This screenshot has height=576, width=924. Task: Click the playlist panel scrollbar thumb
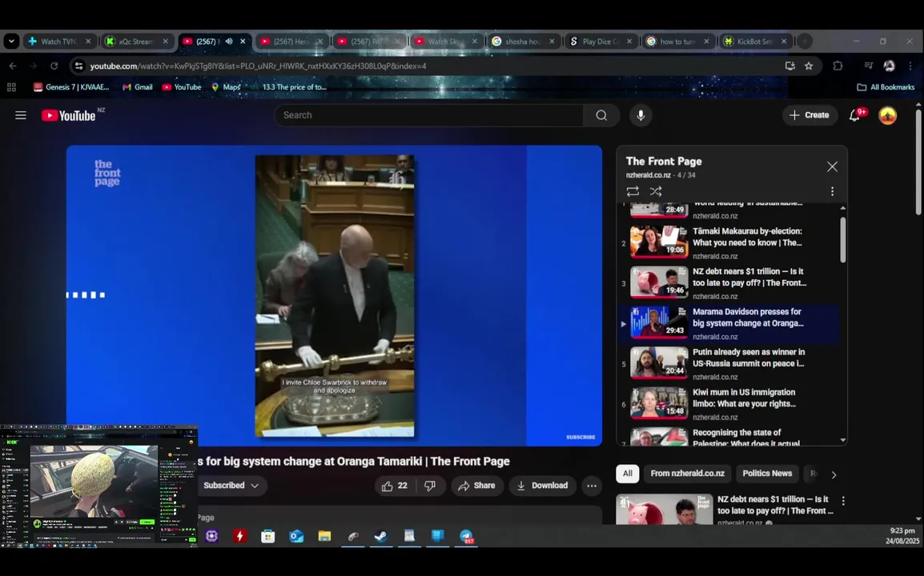[x=842, y=240]
